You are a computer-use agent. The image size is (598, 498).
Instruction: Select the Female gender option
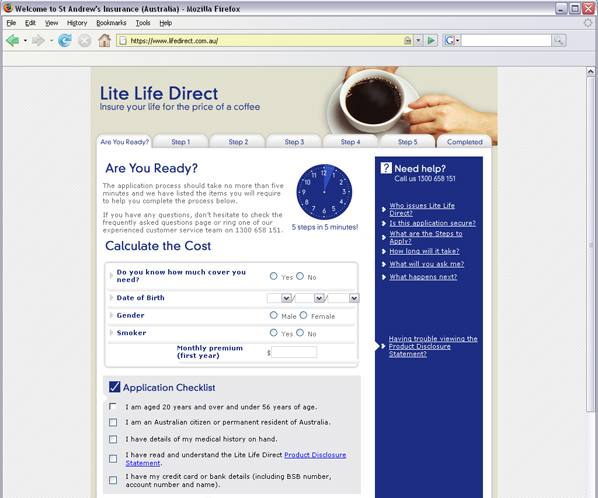pos(303,315)
